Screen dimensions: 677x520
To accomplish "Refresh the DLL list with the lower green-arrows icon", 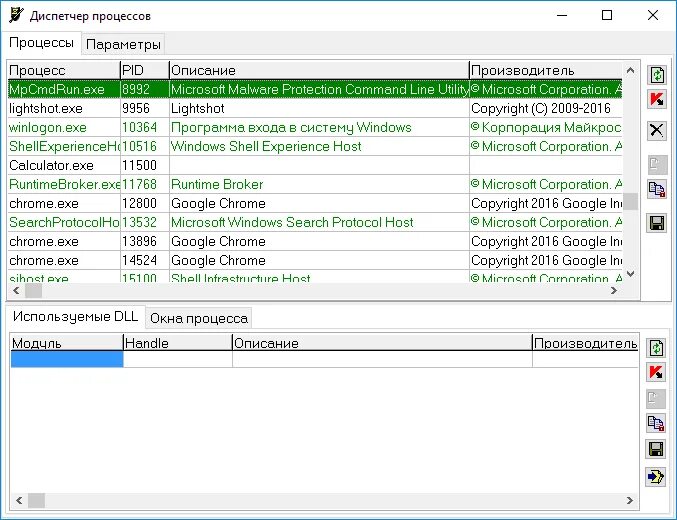I will (656, 348).
